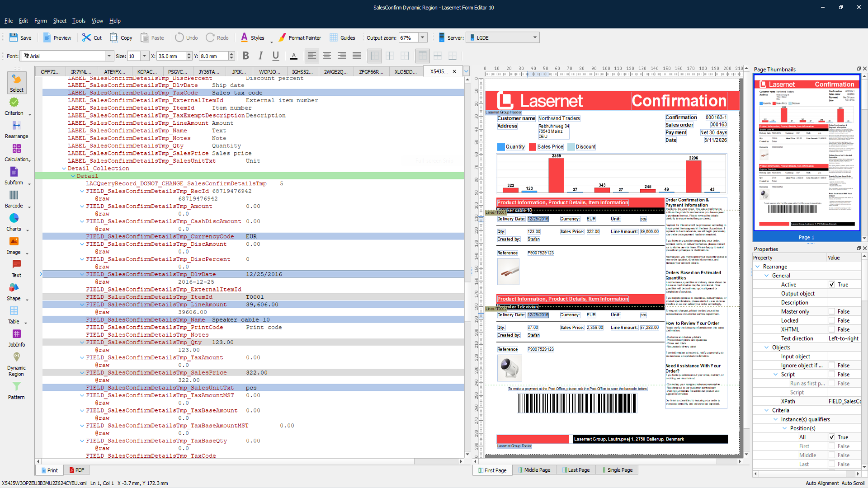
Task: Collapse the Detail_Collection tree node
Action: (64, 169)
